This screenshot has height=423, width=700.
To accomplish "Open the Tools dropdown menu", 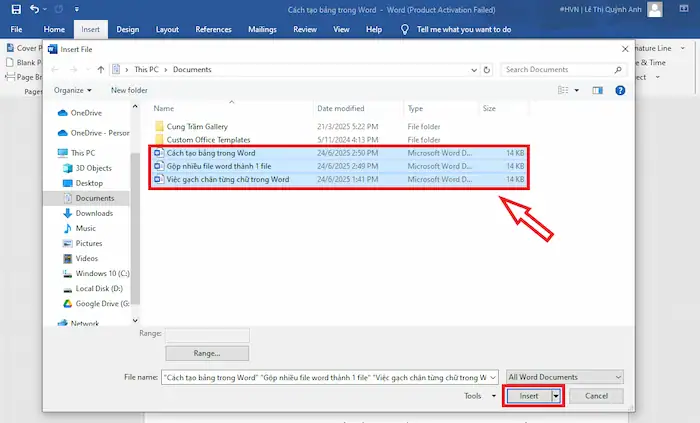I will (x=480, y=396).
